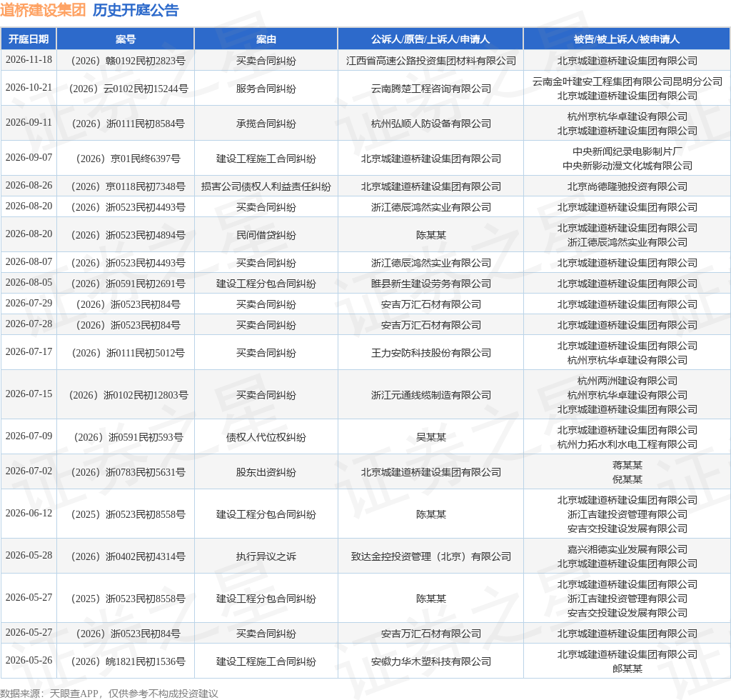Click the 案由 column header
This screenshot has height=700, width=731.
[266, 39]
